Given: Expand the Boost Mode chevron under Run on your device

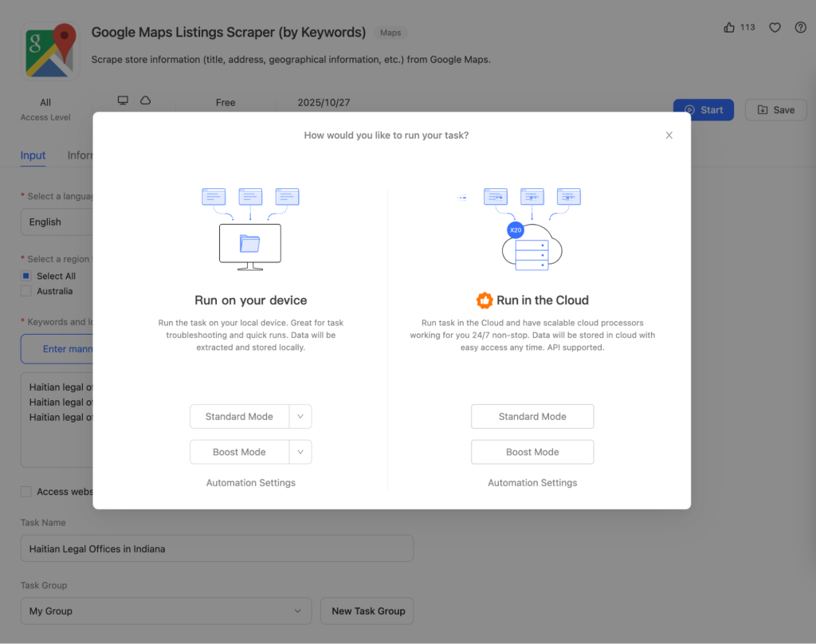Looking at the screenshot, I should tap(300, 451).
